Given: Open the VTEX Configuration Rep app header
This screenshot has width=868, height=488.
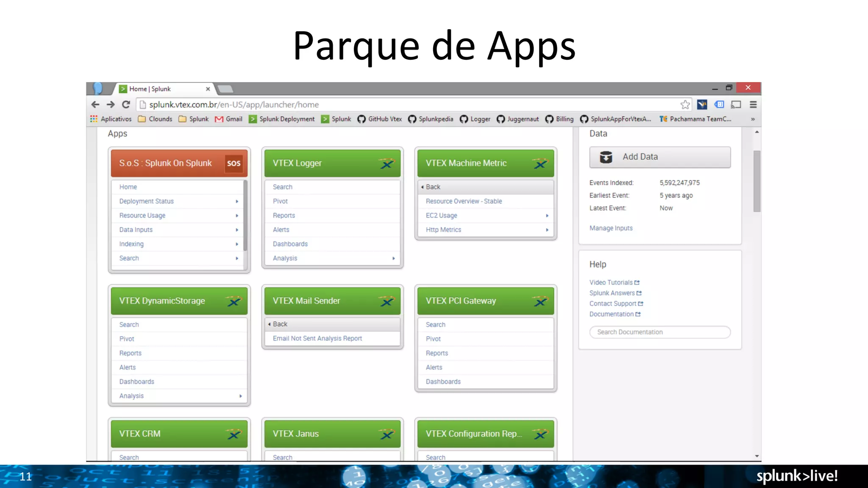Looking at the screenshot, I should 486,434.
